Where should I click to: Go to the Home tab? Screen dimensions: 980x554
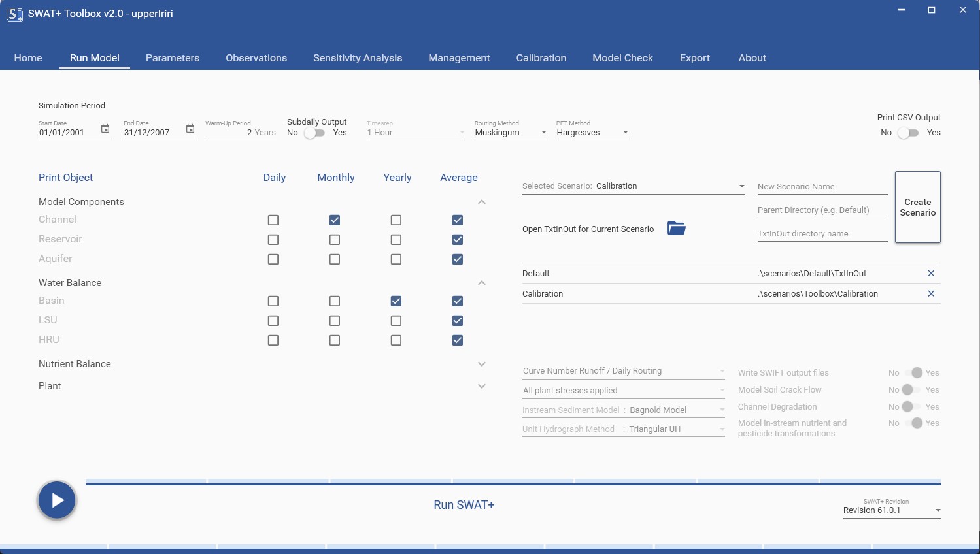click(28, 58)
